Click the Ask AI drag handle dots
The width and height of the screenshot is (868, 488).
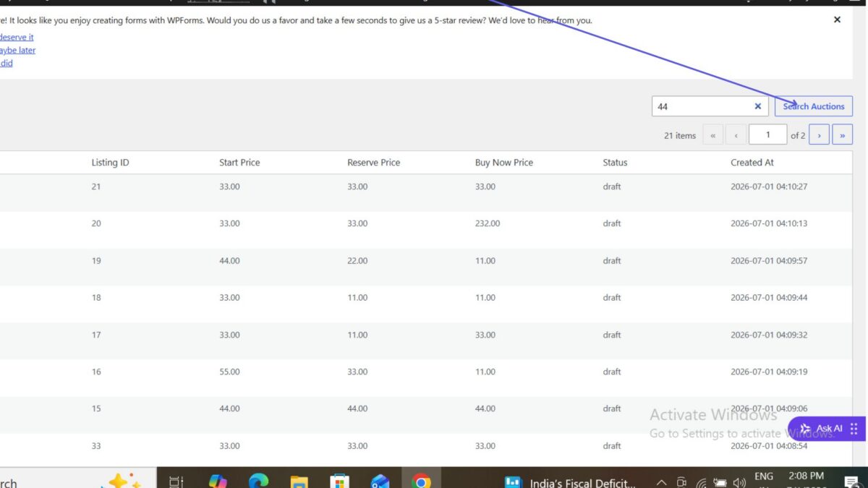[x=854, y=429]
